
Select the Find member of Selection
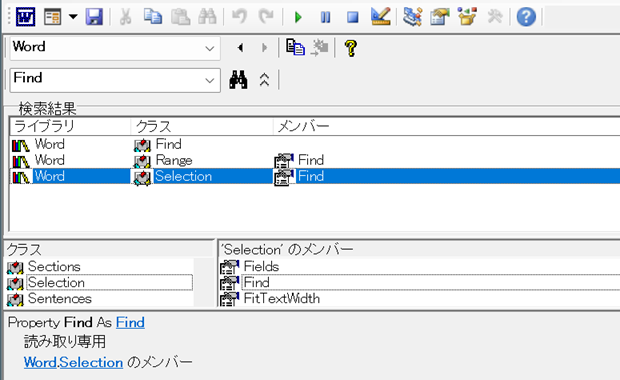(420, 282)
